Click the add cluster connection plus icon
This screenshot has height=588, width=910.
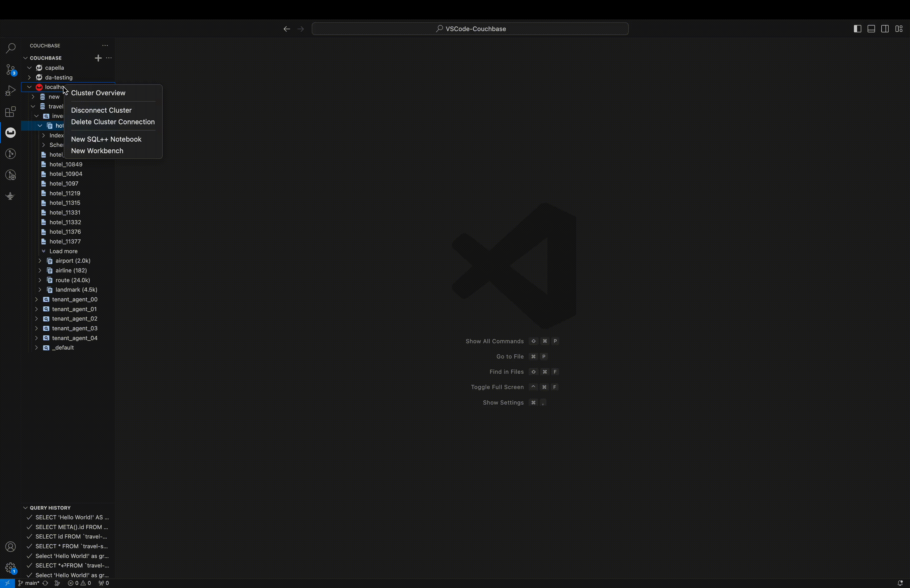98,58
